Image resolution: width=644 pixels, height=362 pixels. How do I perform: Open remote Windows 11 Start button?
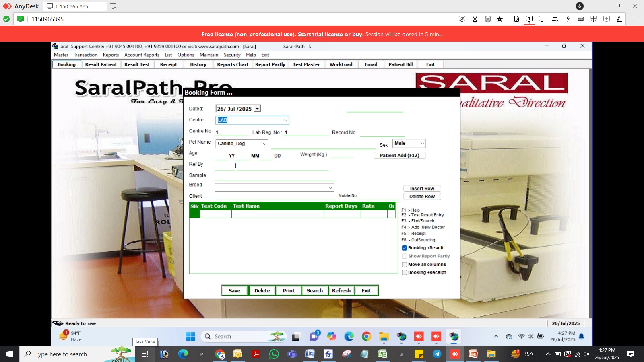(x=190, y=337)
